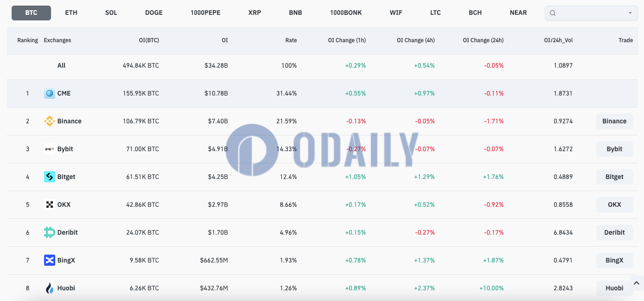
Task: Click the OI/24h_Vol column header
Action: pyautogui.click(x=558, y=40)
